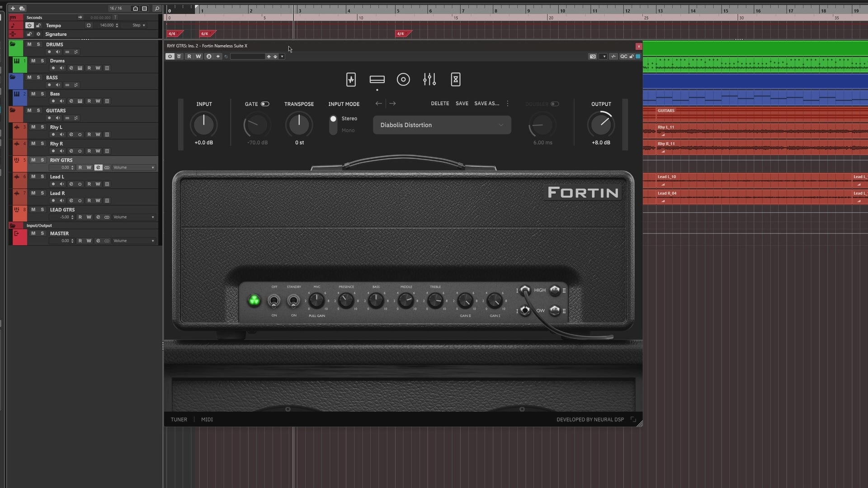Viewport: 868px width, 488px height.
Task: Open the pedals section icon
Action: (351, 80)
